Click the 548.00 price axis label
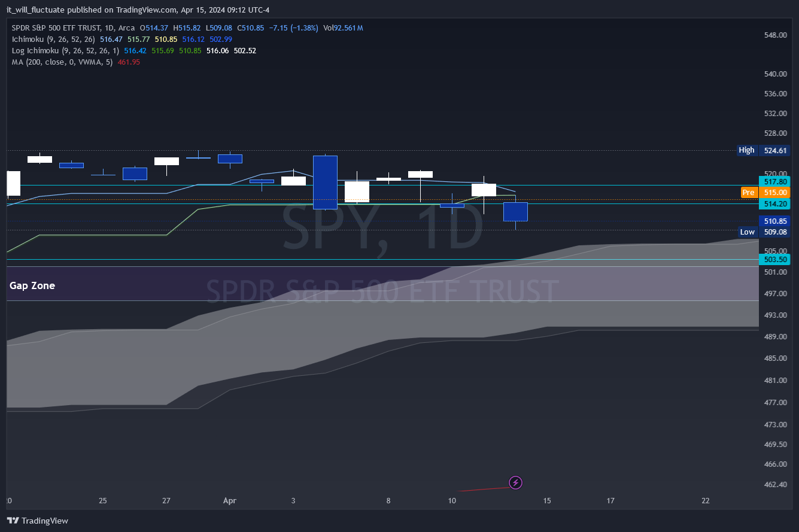Viewport: 799px width, 532px height. (x=775, y=35)
